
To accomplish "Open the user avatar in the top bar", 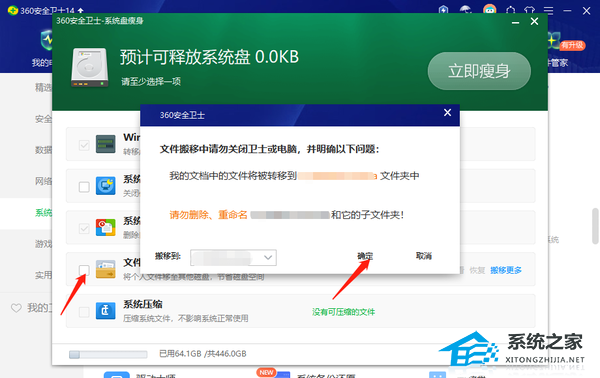I will pyautogui.click(x=489, y=9).
